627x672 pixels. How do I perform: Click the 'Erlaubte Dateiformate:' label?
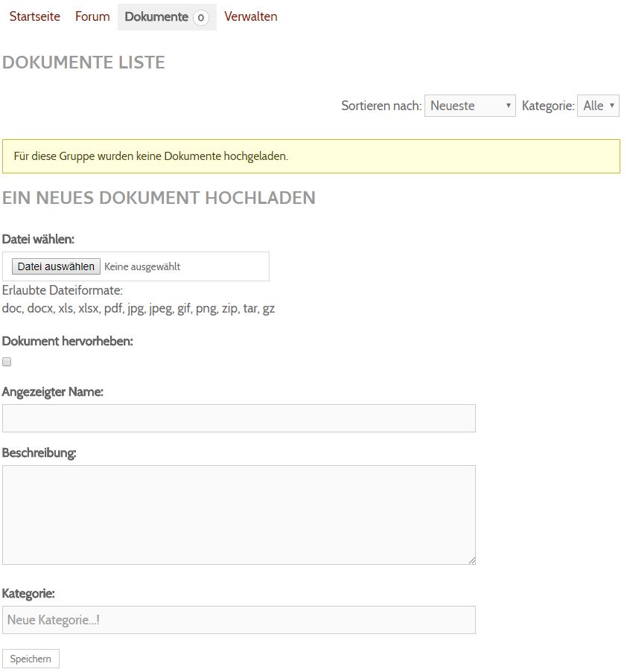pyautogui.click(x=63, y=290)
